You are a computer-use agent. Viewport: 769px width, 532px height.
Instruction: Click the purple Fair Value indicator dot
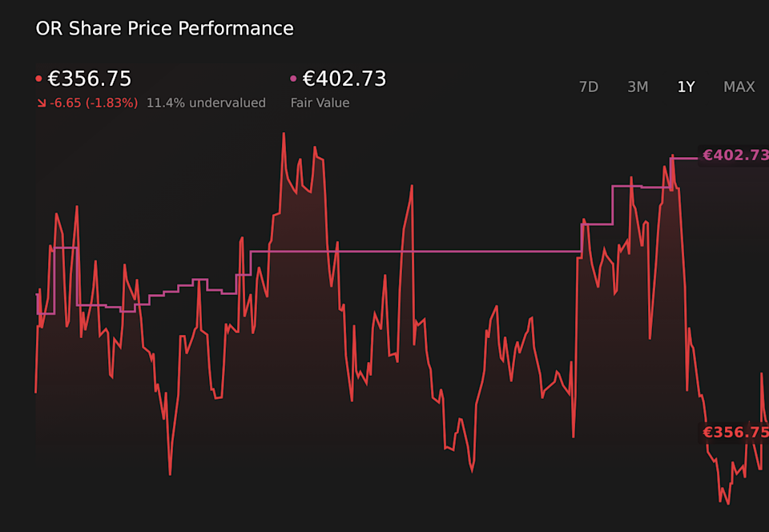point(295,78)
